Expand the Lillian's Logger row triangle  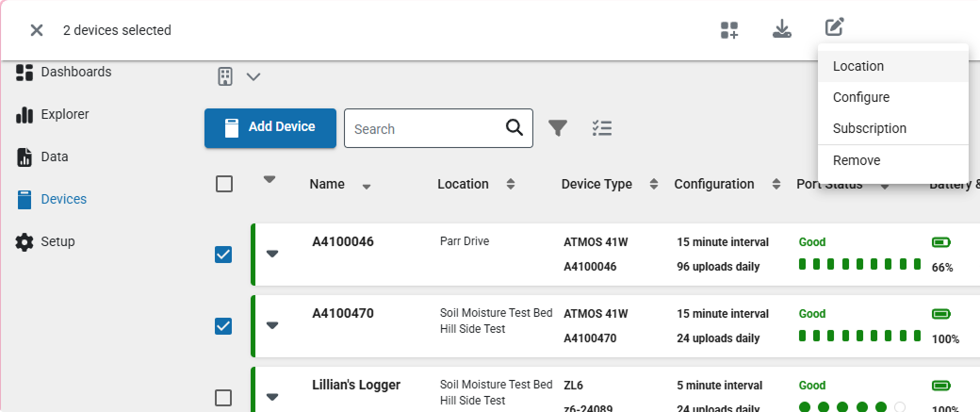pyautogui.click(x=272, y=396)
